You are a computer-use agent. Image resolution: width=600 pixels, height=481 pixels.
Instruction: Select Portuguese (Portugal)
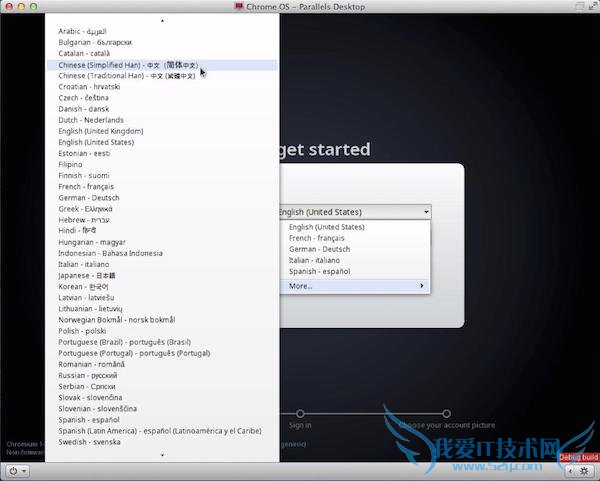pyautogui.click(x=161, y=353)
